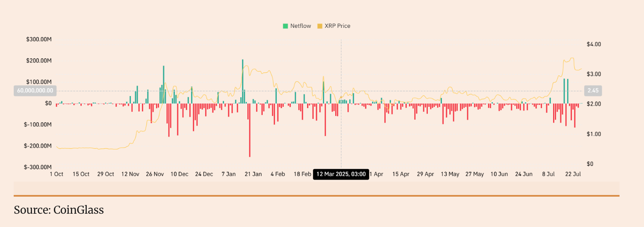Click the 21 Jan x-axis date label
Image resolution: width=644 pixels, height=227 pixels.
[x=253, y=174]
